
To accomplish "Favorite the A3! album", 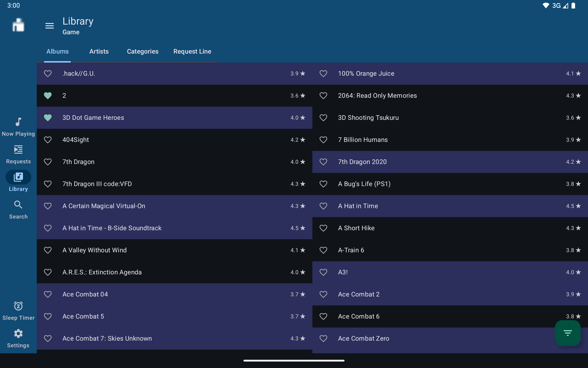I will 323,272.
